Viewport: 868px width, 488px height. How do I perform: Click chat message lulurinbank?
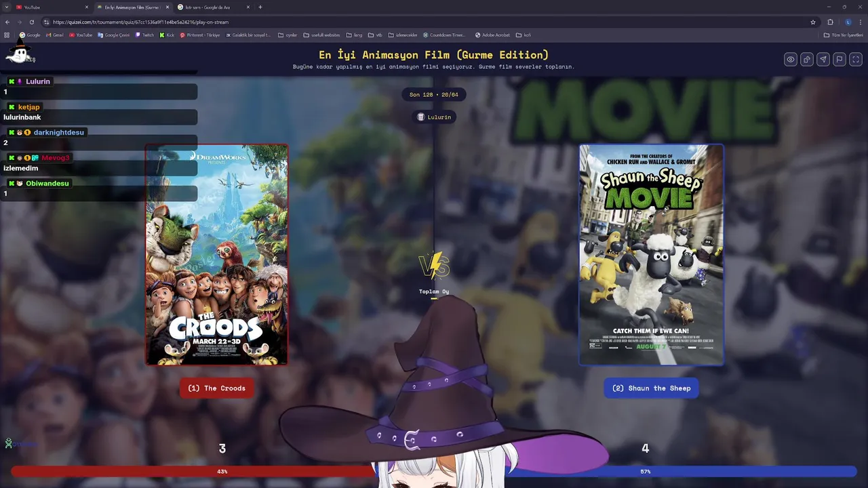coord(22,117)
